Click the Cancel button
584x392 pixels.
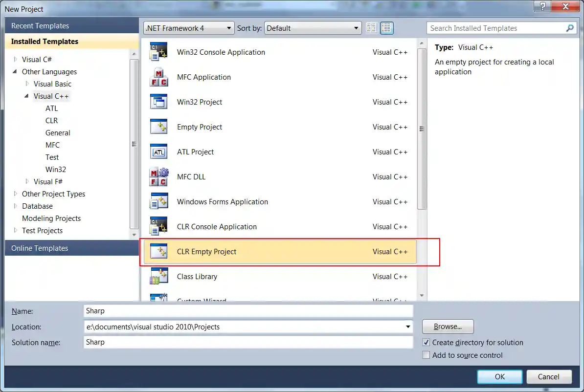pyautogui.click(x=549, y=376)
